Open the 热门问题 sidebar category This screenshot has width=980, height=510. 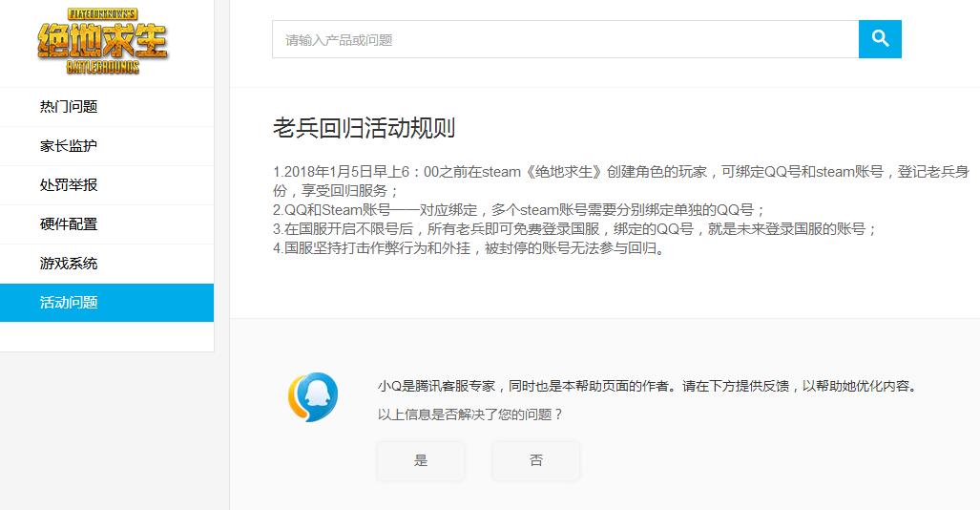tap(69, 107)
